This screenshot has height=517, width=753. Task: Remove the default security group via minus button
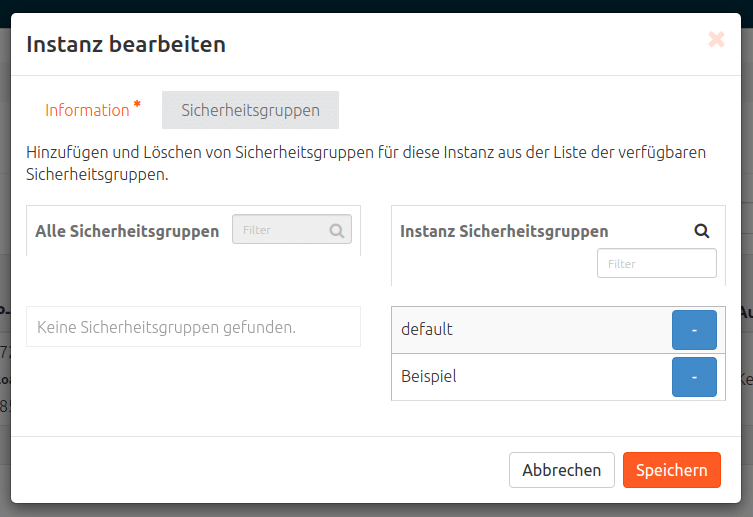[694, 329]
